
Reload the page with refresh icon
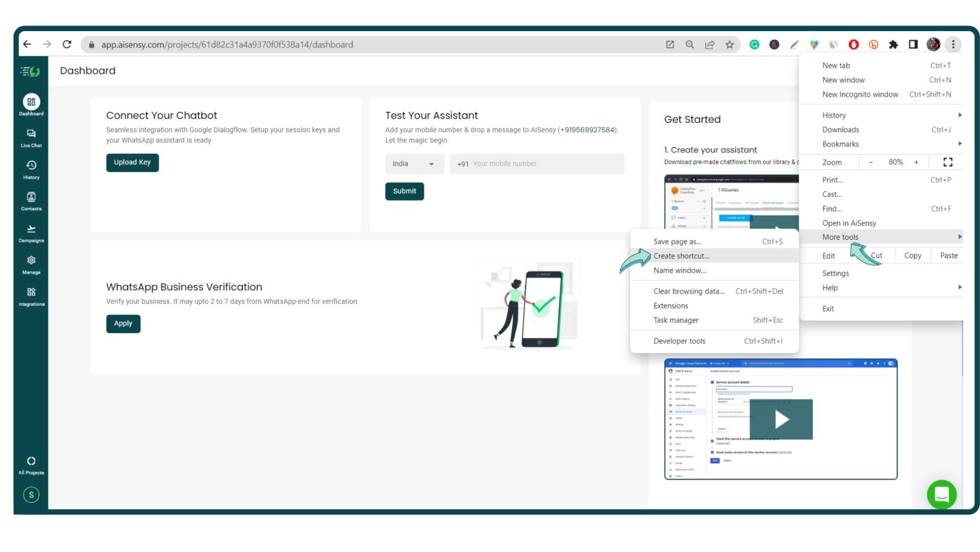[67, 45]
